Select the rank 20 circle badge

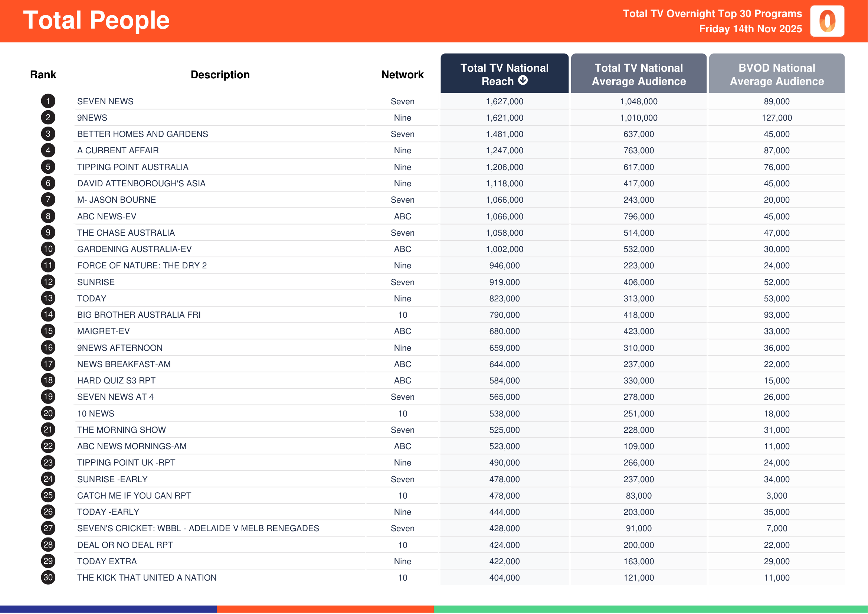pyautogui.click(x=48, y=413)
